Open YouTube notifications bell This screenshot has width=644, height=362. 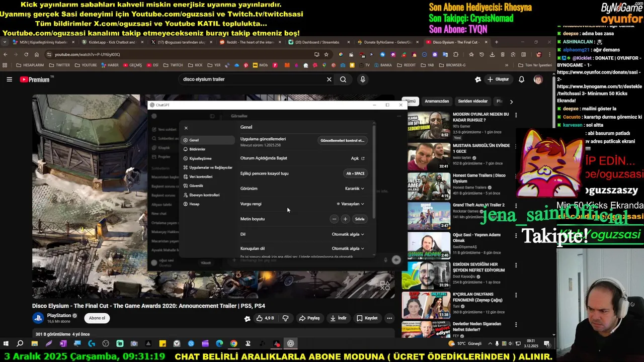[522, 79]
